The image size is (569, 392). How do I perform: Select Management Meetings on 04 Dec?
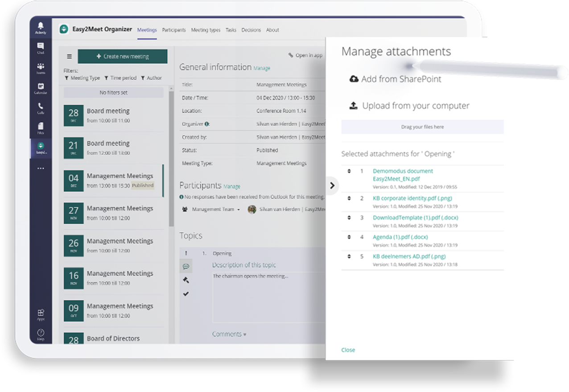coord(114,181)
